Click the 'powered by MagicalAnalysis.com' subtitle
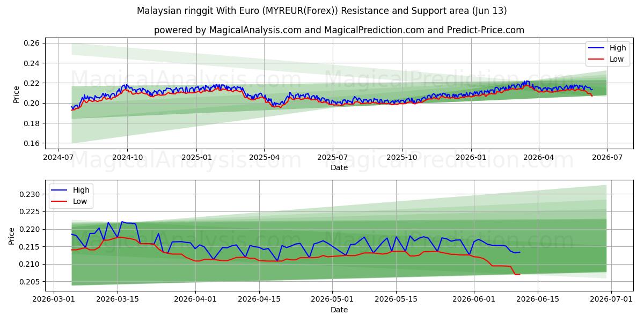This screenshot has height=322, width=644. (339, 30)
